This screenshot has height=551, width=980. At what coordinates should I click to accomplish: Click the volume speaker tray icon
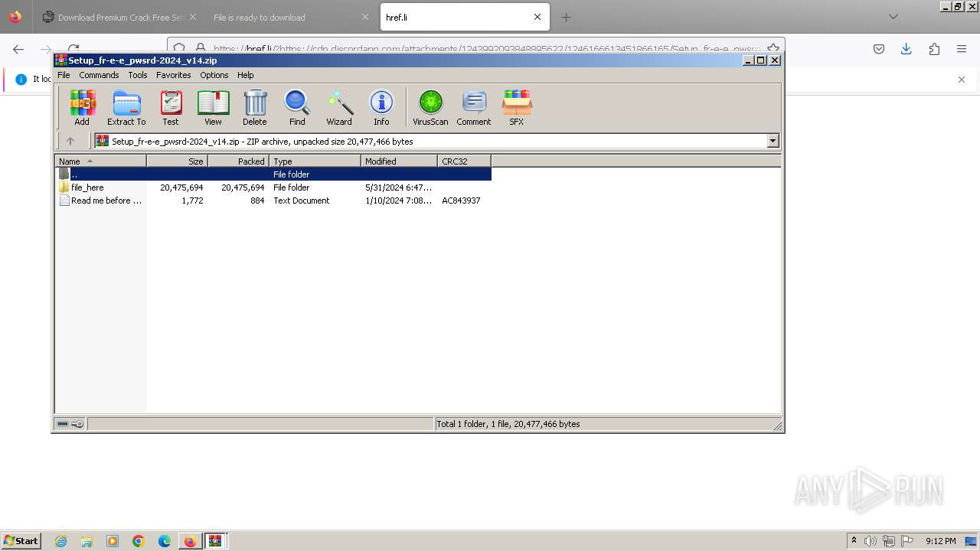pyautogui.click(x=871, y=541)
